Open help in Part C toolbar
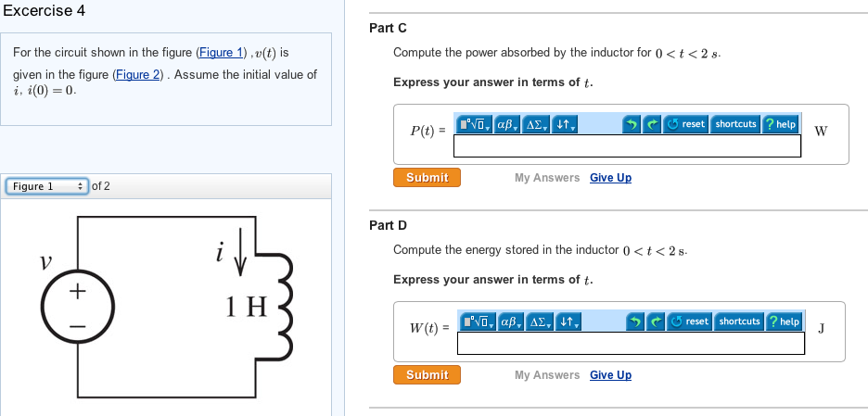Viewport: 868px width, 416px height. (780, 124)
